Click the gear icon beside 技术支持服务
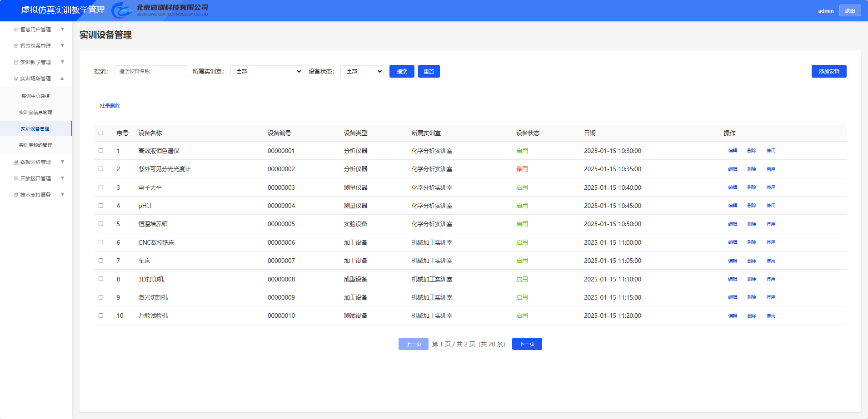868x419 pixels. coord(16,195)
